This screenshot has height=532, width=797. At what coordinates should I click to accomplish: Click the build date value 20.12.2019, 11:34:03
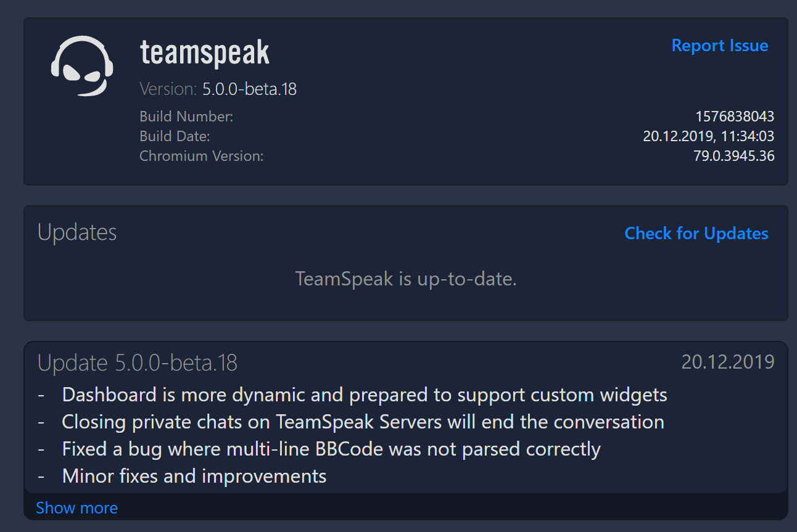(x=708, y=136)
